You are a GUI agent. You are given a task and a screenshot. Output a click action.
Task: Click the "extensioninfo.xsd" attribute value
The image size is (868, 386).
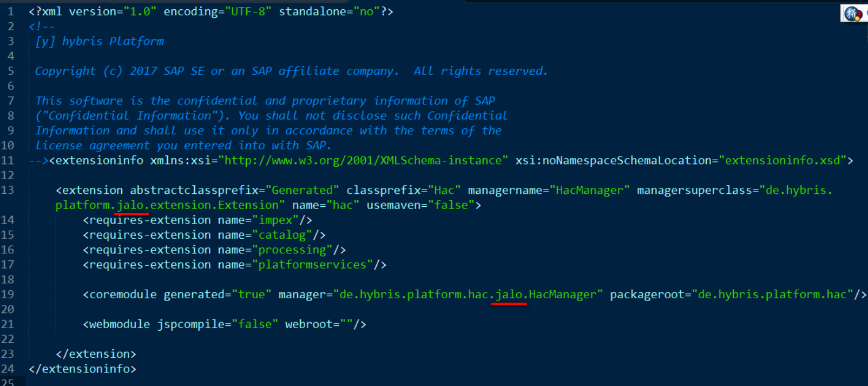[782, 160]
